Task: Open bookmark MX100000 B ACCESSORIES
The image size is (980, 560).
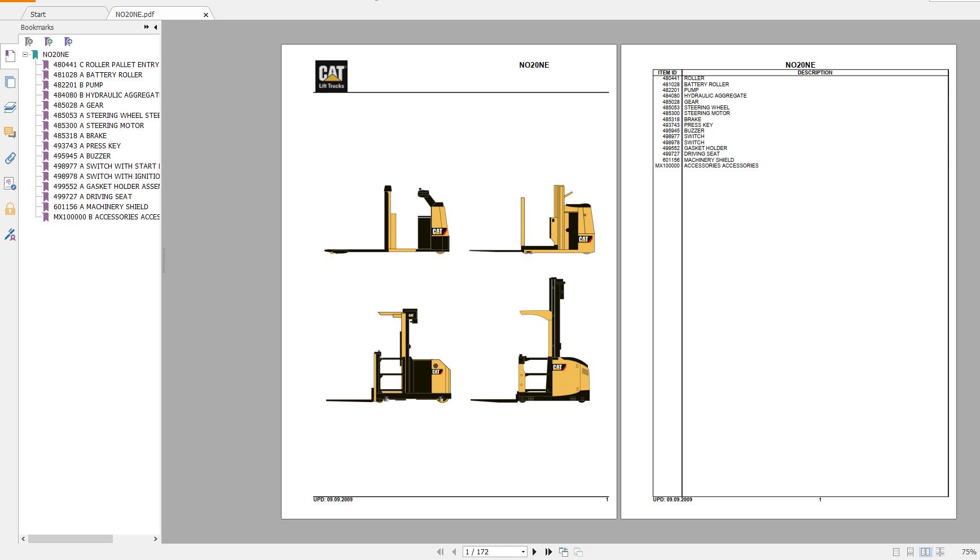Action: pos(106,217)
